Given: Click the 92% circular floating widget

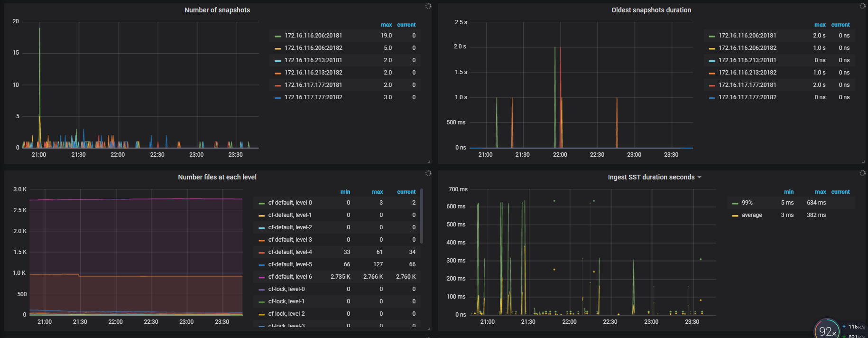Looking at the screenshot, I should click(827, 330).
